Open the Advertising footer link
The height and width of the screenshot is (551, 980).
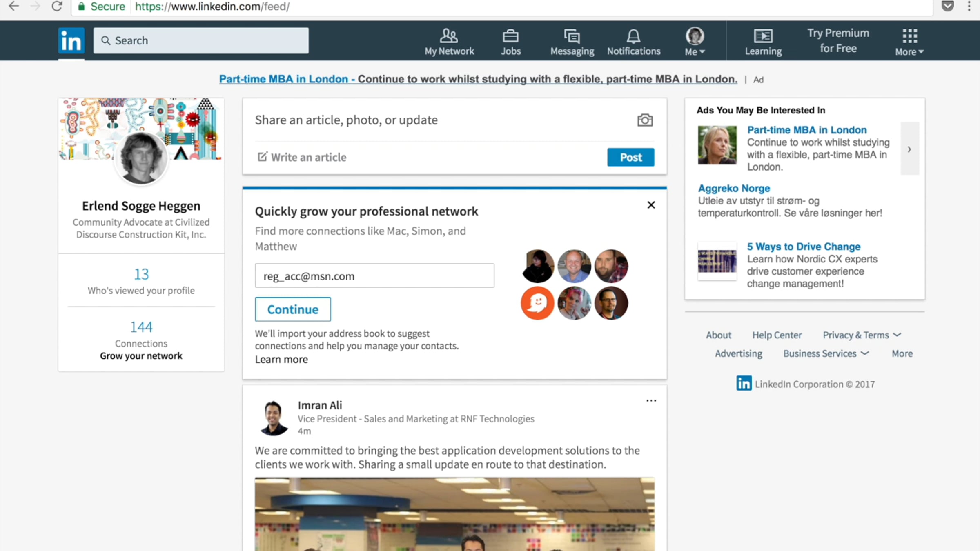click(x=738, y=353)
